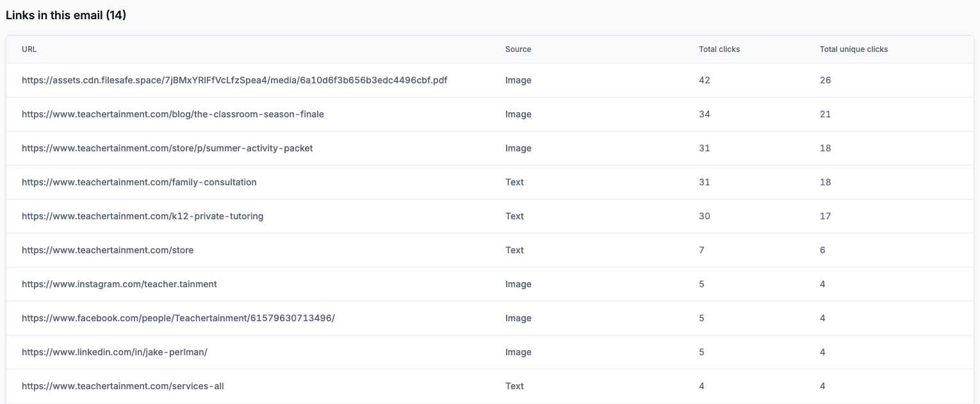980x404 pixels.
Task: Click the URL column header
Action: (29, 49)
